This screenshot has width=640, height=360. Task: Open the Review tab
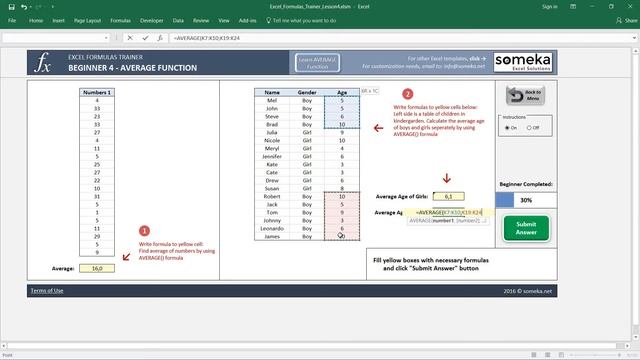click(201, 20)
